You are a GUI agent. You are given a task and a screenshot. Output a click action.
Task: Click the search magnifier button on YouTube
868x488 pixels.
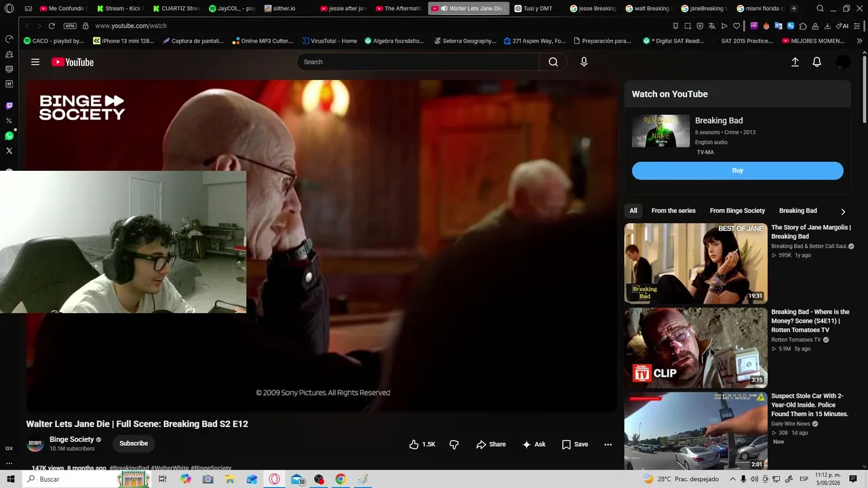[553, 62]
